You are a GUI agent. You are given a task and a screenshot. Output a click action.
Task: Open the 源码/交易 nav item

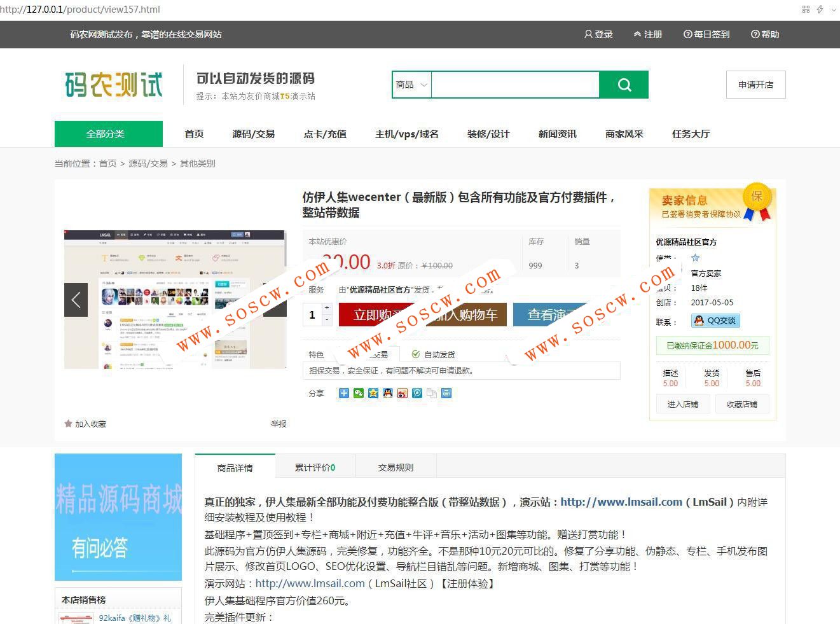click(254, 134)
